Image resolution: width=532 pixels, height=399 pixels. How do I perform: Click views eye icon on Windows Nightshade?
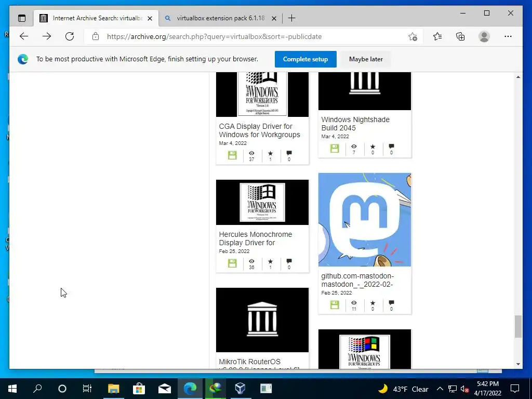(354, 147)
